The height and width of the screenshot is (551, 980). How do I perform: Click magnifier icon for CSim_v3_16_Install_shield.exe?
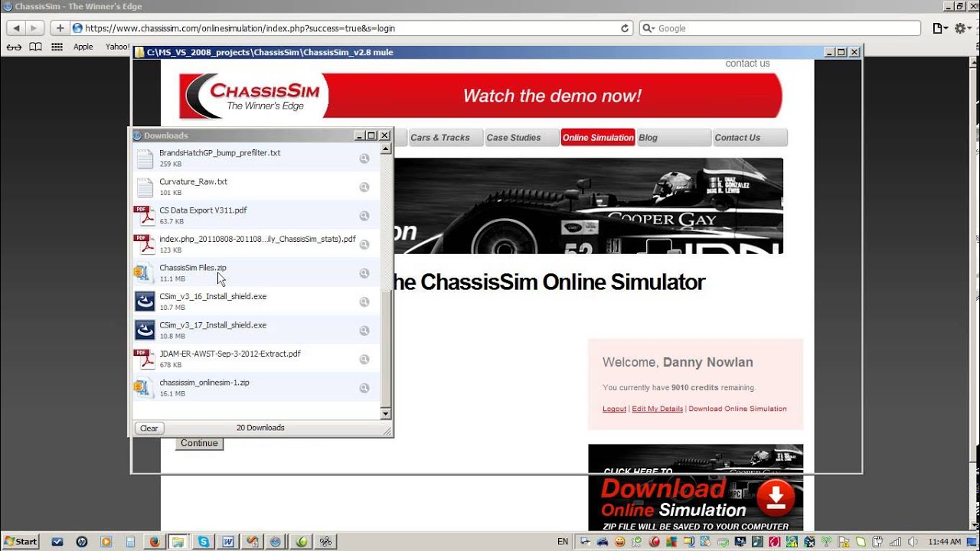point(364,302)
